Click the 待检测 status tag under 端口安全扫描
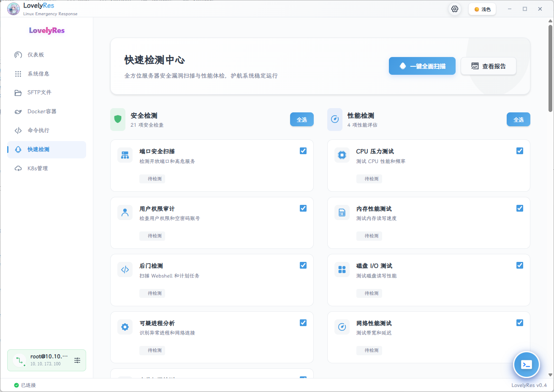Screen dimensions: 554x392 pos(152,179)
